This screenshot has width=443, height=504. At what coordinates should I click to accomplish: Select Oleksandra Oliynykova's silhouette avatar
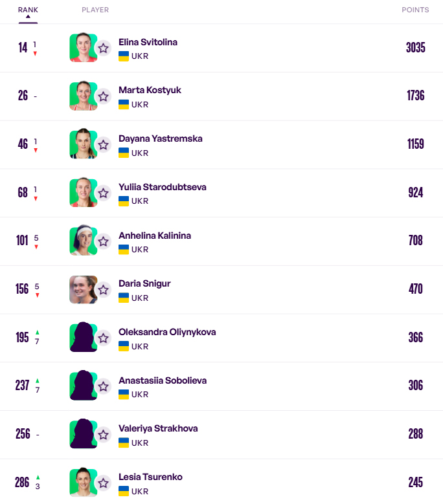click(x=83, y=338)
